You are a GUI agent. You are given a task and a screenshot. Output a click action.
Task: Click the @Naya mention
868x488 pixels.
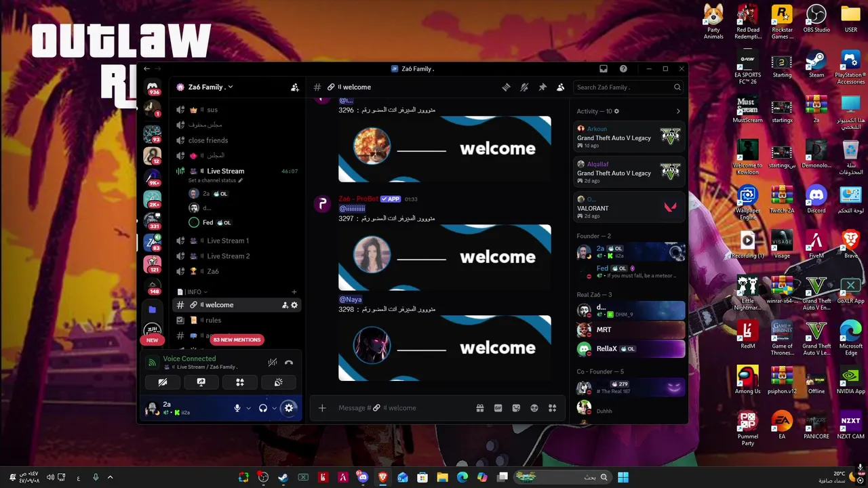coord(351,299)
